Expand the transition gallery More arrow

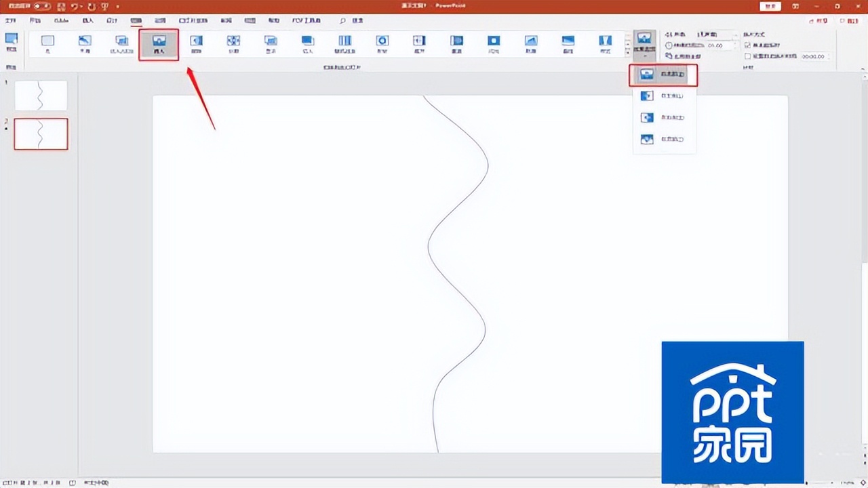point(627,54)
